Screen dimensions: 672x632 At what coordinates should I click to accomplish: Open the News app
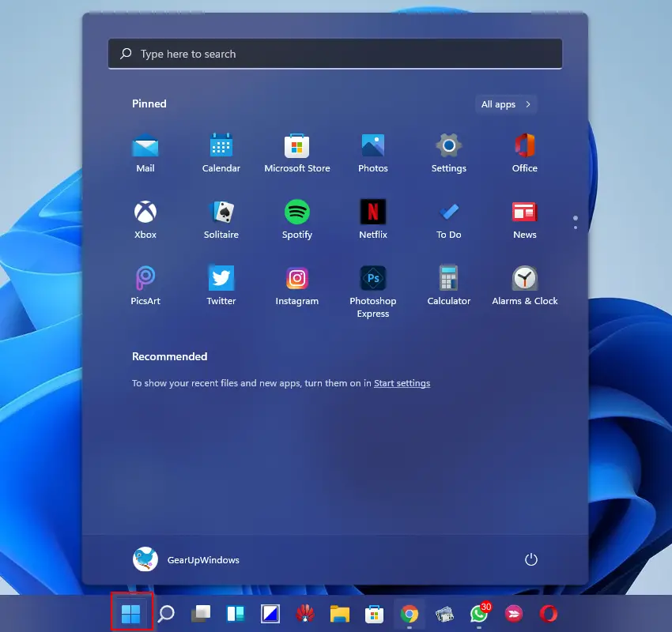(525, 220)
